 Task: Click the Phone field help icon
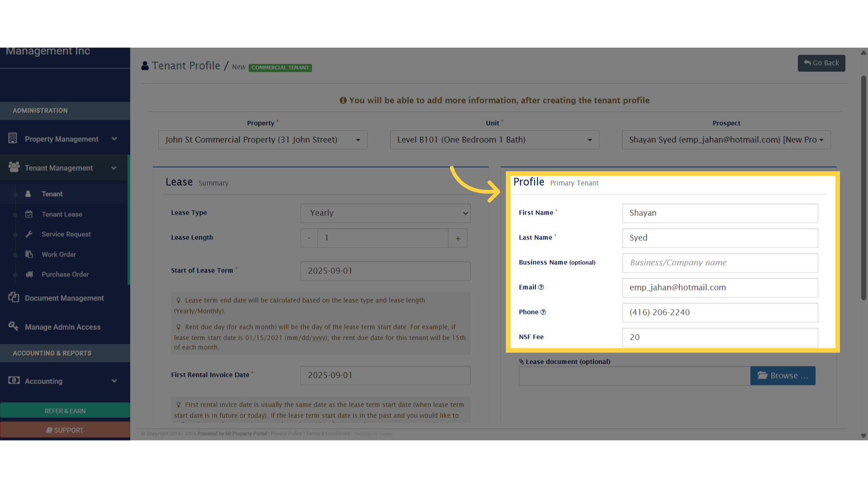pyautogui.click(x=543, y=312)
